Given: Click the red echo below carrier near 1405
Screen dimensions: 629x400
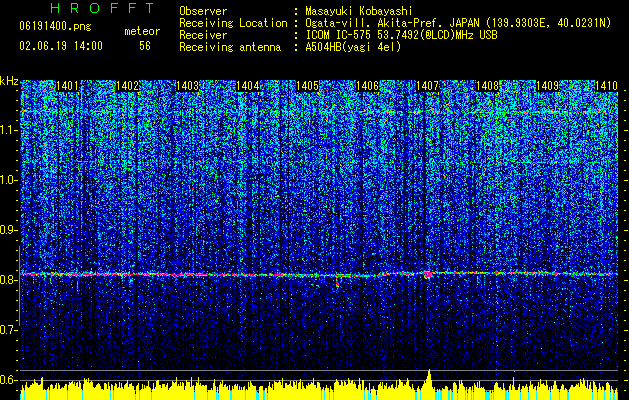Looking at the screenshot, I should (x=337, y=282).
